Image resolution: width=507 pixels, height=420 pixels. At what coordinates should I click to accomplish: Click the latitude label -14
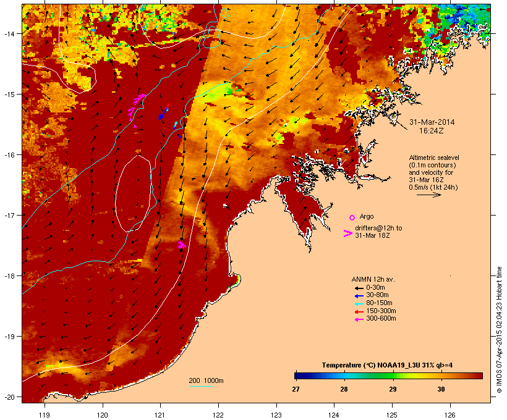pos(9,33)
